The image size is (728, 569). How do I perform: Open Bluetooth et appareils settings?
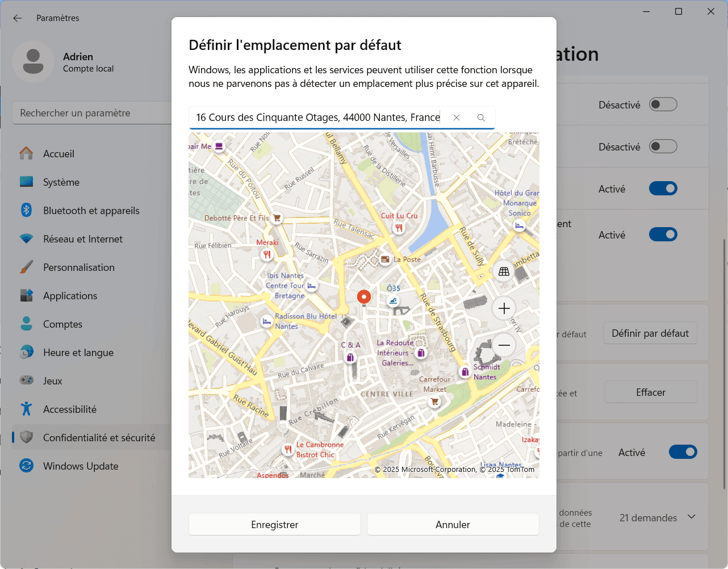tap(91, 211)
